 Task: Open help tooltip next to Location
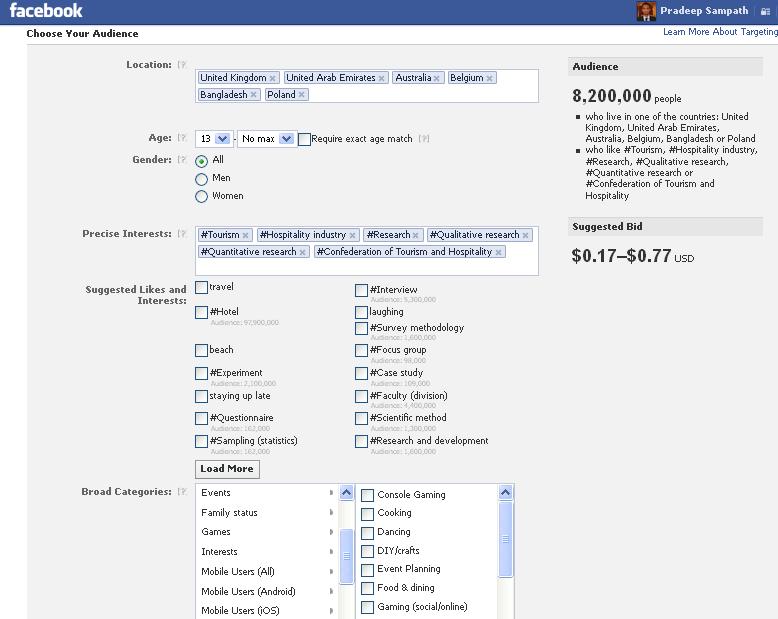(x=182, y=65)
